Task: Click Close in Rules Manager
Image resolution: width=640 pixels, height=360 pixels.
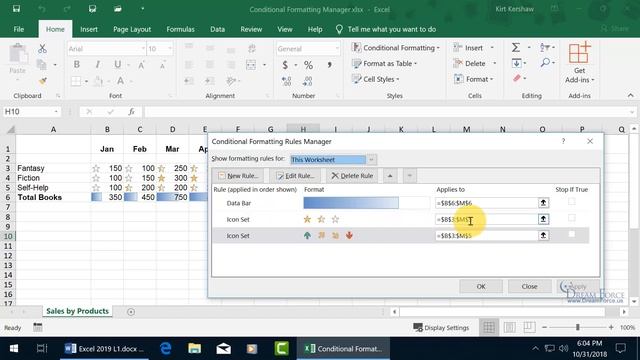Action: (x=529, y=287)
